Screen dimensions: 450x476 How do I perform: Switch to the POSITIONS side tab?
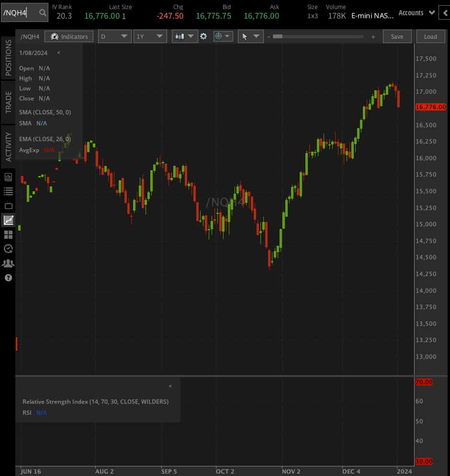click(8, 58)
